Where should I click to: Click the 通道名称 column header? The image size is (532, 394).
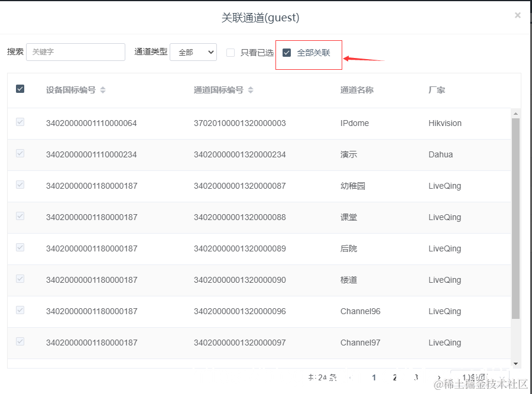point(357,90)
